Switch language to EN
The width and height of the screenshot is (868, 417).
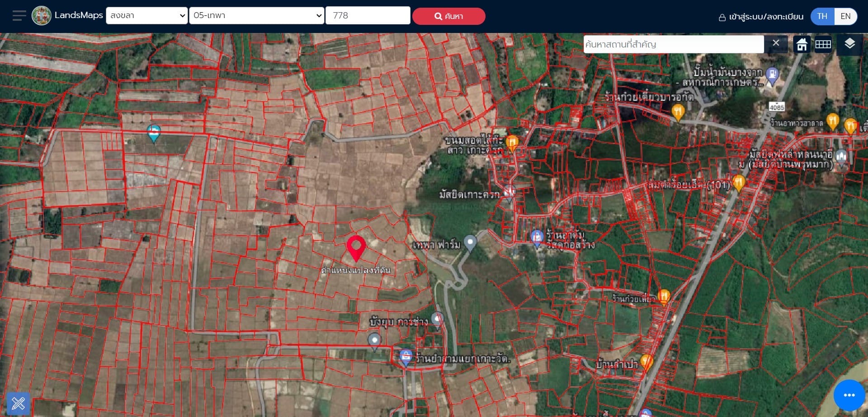(x=845, y=16)
